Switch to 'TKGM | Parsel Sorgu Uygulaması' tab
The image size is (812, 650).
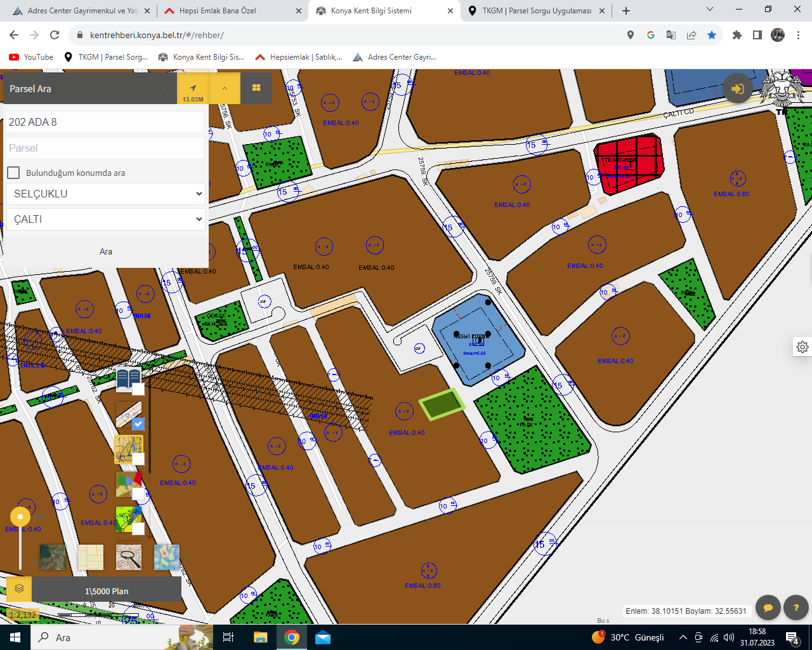pyautogui.click(x=537, y=11)
